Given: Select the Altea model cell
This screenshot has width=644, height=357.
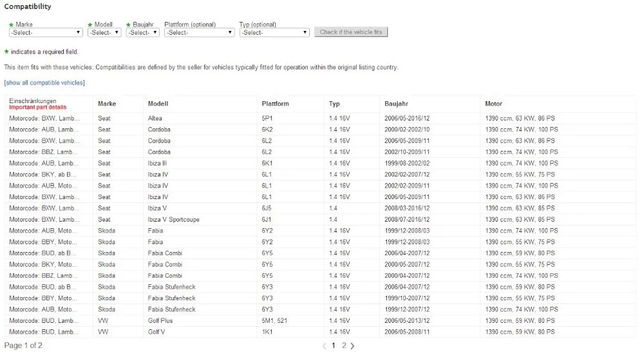Looking at the screenshot, I should pos(155,119).
